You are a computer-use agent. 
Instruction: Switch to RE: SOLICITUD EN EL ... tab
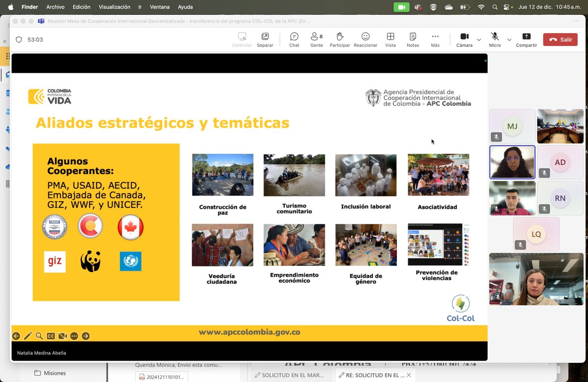click(x=375, y=375)
